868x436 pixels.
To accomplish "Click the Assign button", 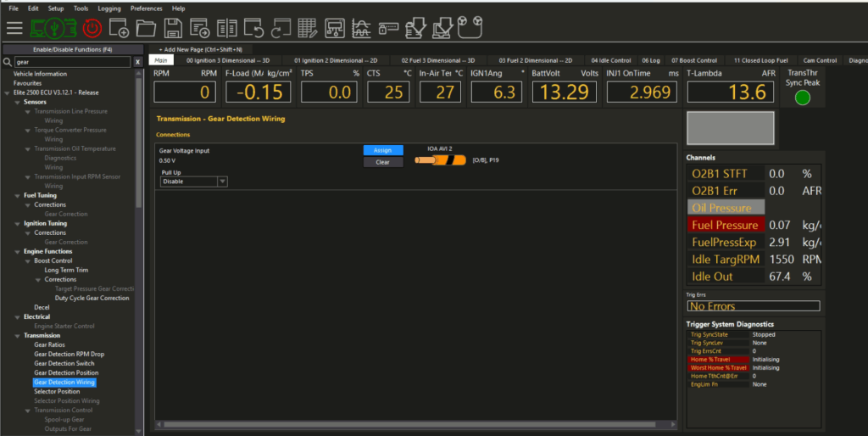I will [382, 150].
